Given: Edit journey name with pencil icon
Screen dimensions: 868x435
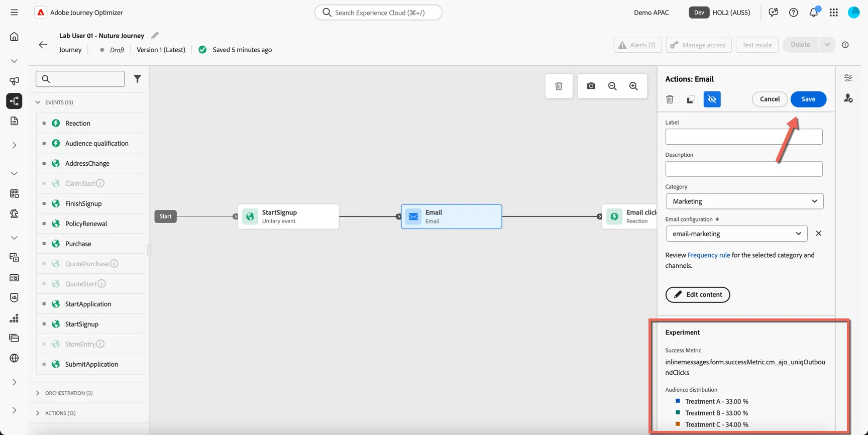Looking at the screenshot, I should [155, 36].
